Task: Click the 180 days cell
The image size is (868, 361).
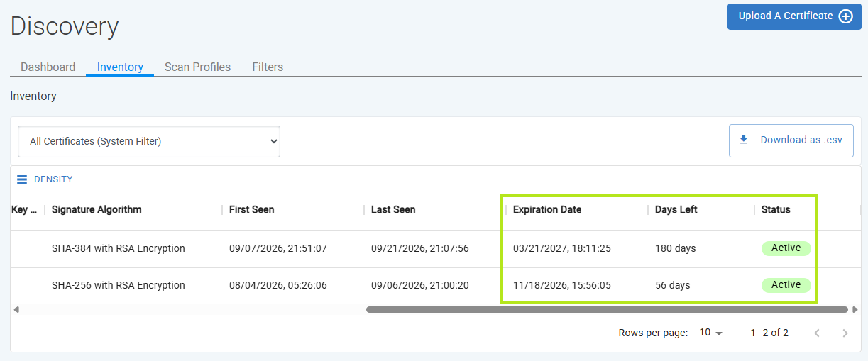Action: 676,249
